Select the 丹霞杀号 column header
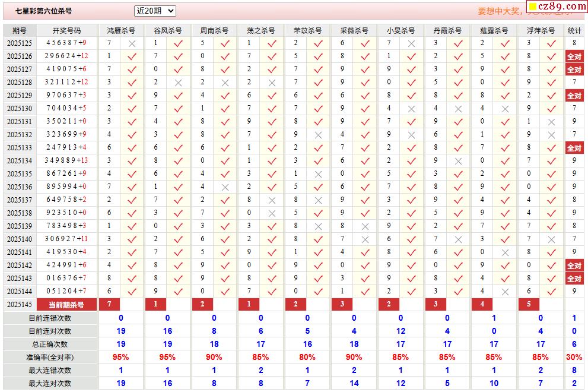The width and height of the screenshot is (588, 392). [x=447, y=31]
